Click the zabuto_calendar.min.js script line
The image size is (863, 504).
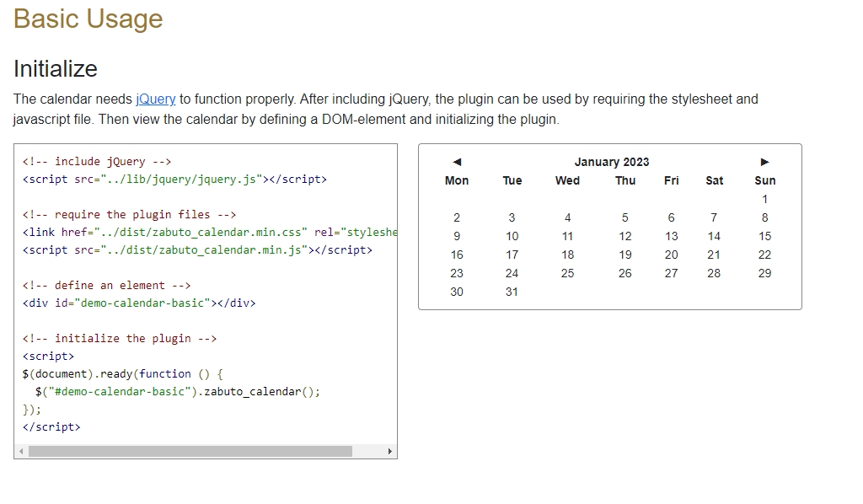(x=197, y=249)
